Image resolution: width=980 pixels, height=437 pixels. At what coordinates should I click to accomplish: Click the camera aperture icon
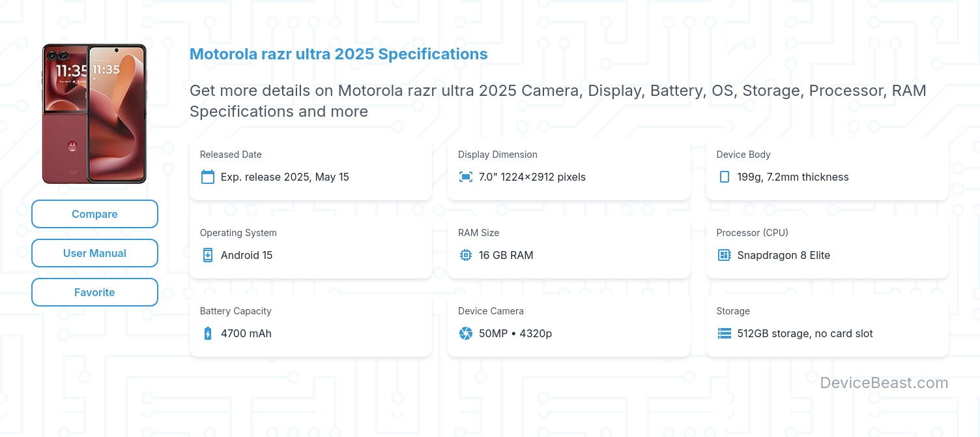tap(466, 333)
